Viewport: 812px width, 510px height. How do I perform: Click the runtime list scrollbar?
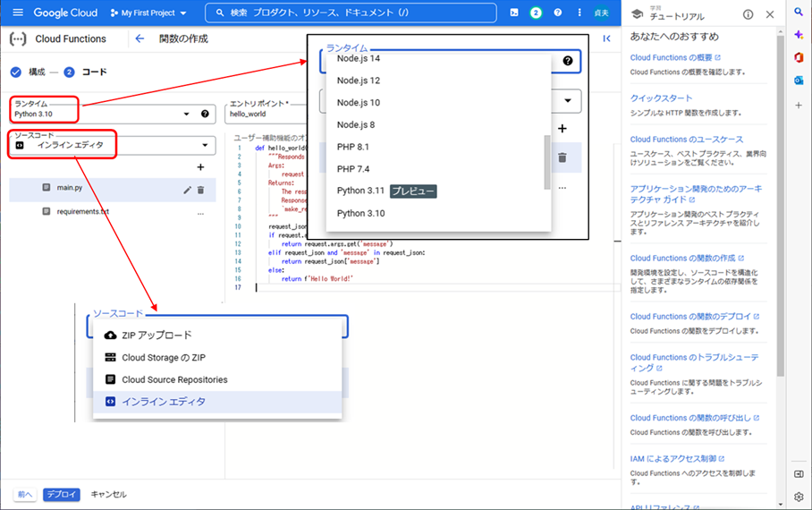coord(546,161)
